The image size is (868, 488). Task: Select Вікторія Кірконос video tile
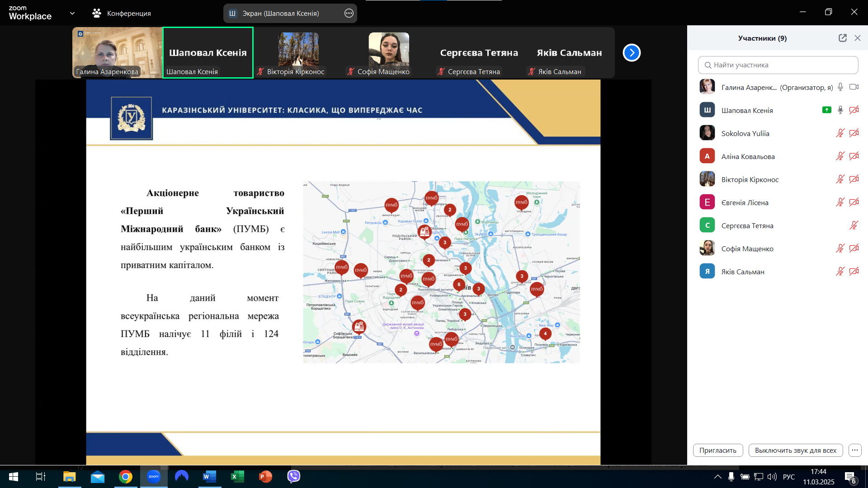[x=298, y=52]
